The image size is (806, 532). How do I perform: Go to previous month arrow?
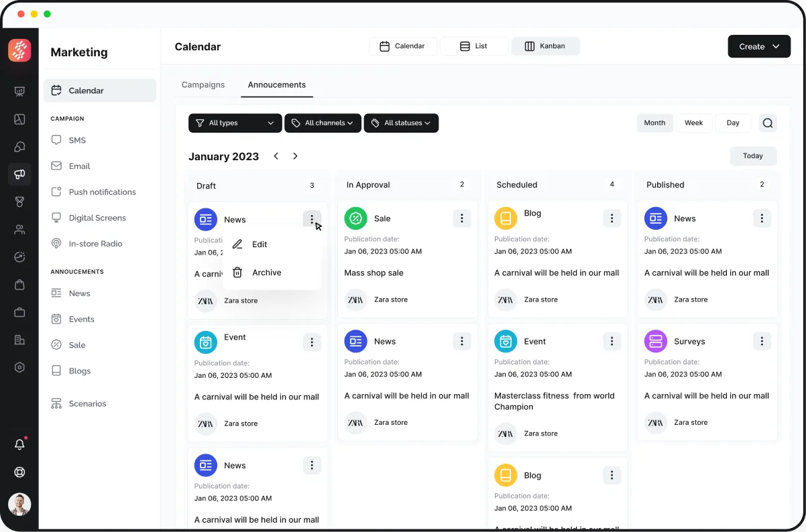pyautogui.click(x=276, y=156)
